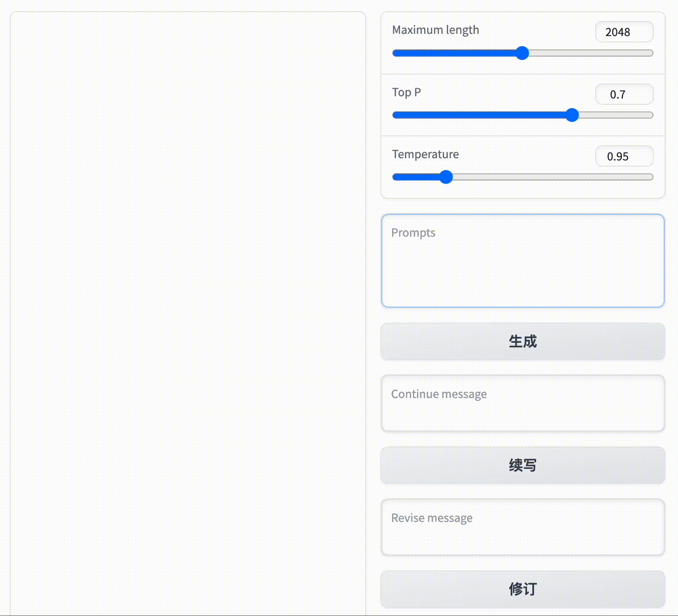Click the 续写 continue button
Viewport: 678px width, 616px height.
pyautogui.click(x=523, y=465)
